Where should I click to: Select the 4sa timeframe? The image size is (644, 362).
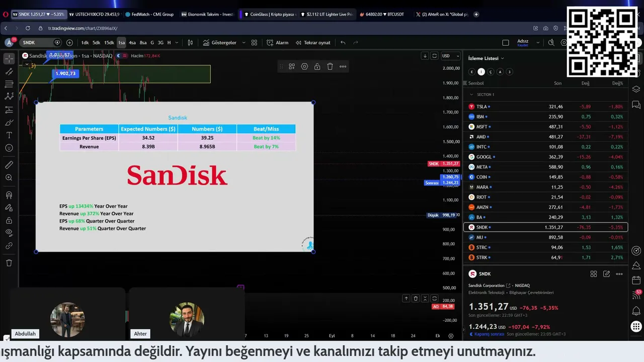[x=132, y=43]
